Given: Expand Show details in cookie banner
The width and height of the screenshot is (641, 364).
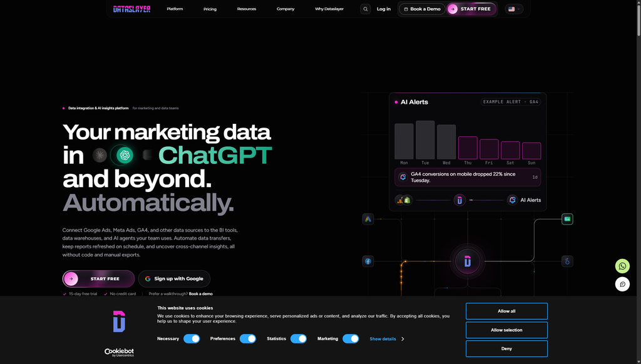Looking at the screenshot, I should coord(387,339).
